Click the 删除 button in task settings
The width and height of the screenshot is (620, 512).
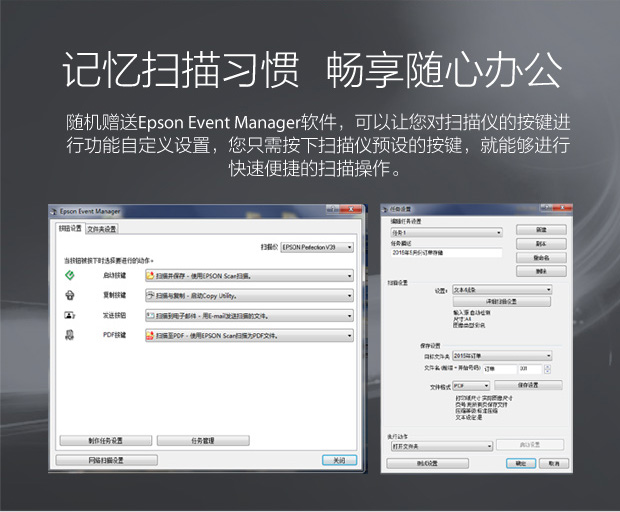[541, 271]
